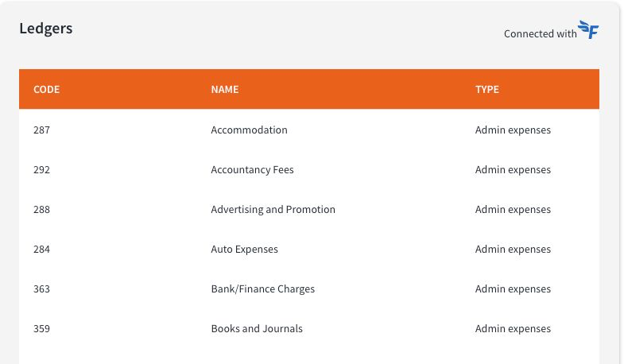Click ledger code 284
The width and height of the screenshot is (624, 364).
(42, 249)
